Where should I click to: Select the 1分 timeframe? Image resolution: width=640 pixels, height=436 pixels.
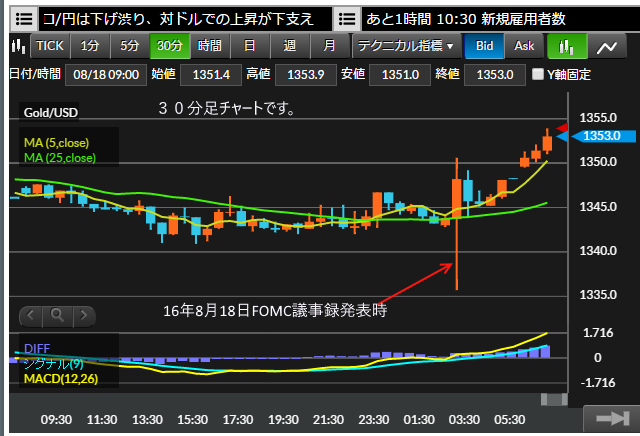(90, 46)
